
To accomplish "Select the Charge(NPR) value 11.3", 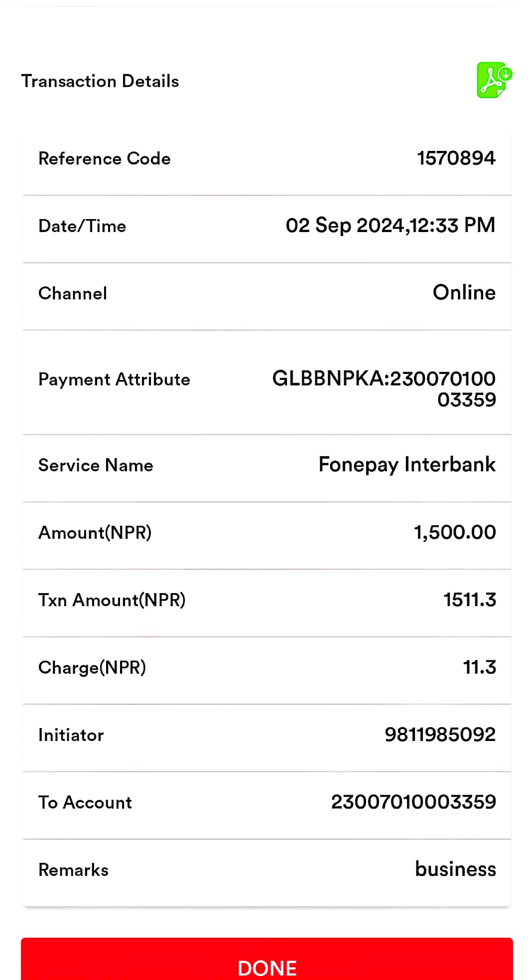I will click(x=480, y=667).
